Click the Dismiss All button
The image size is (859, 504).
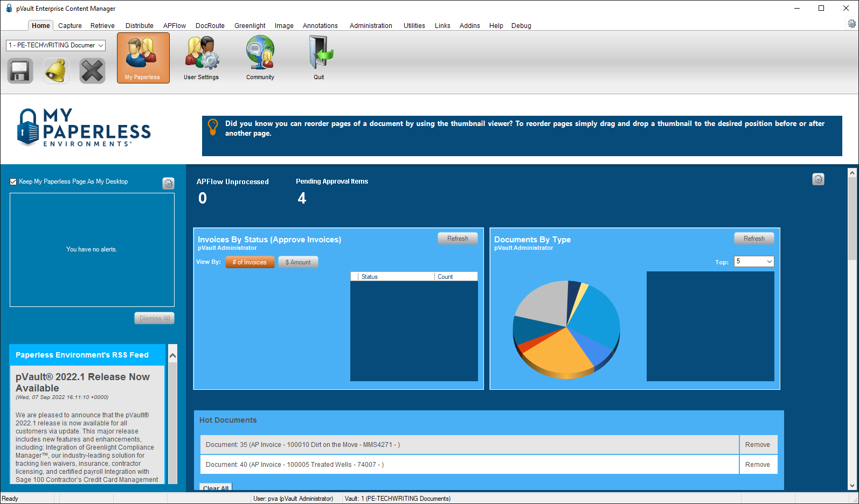(155, 318)
